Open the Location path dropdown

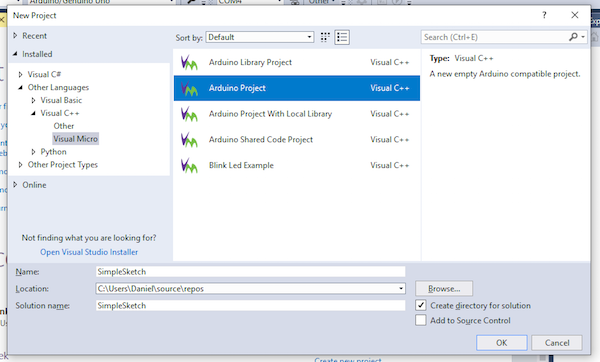(401, 288)
